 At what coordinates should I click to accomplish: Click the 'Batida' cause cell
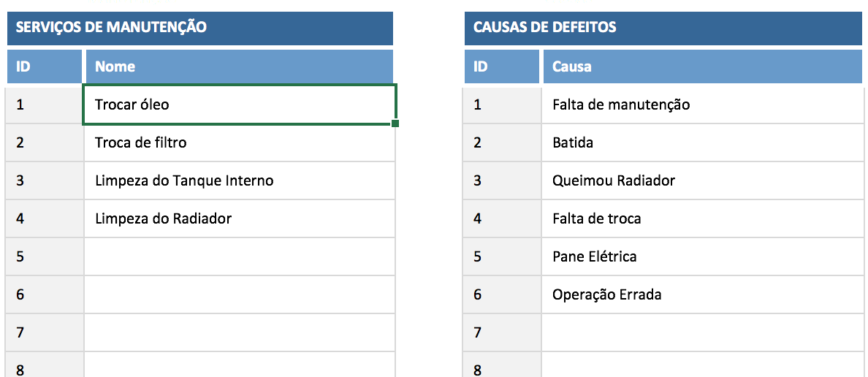(701, 142)
